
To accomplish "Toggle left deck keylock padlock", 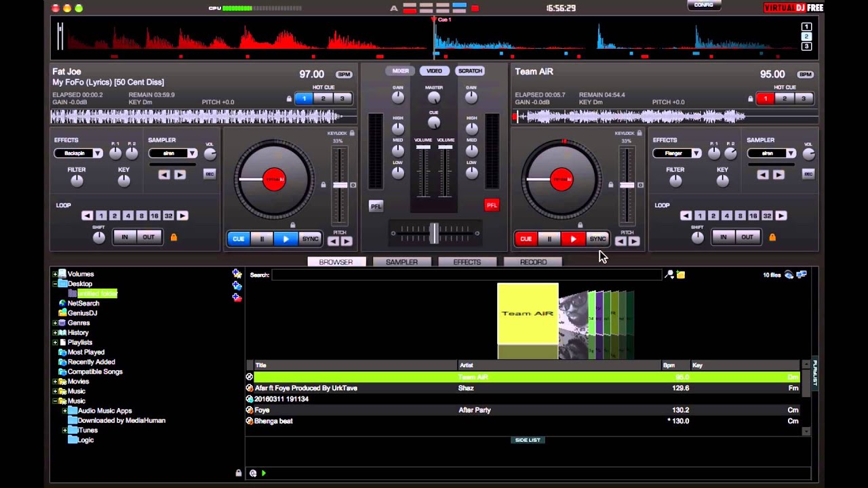I will coord(353,134).
